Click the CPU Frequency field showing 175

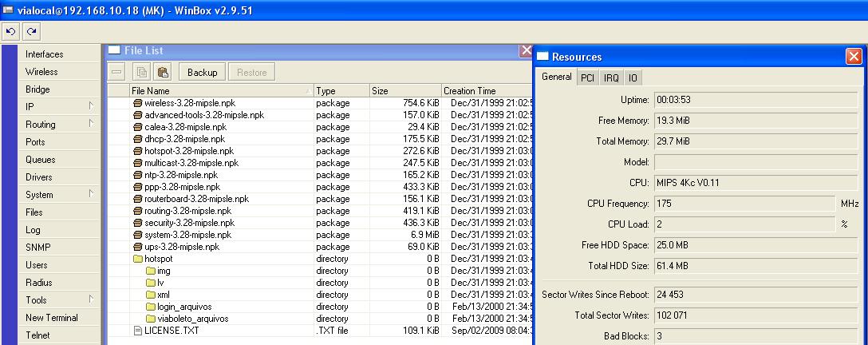[x=744, y=204]
